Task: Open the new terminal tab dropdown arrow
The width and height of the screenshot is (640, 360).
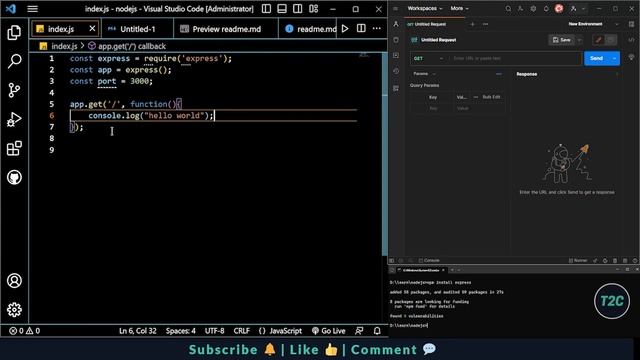Action: pyautogui.click(x=459, y=270)
